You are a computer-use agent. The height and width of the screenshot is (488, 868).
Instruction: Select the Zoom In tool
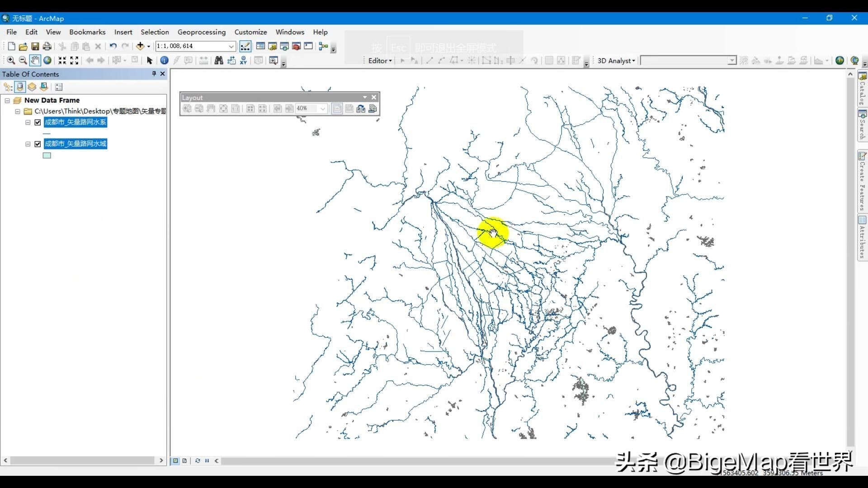coord(10,60)
